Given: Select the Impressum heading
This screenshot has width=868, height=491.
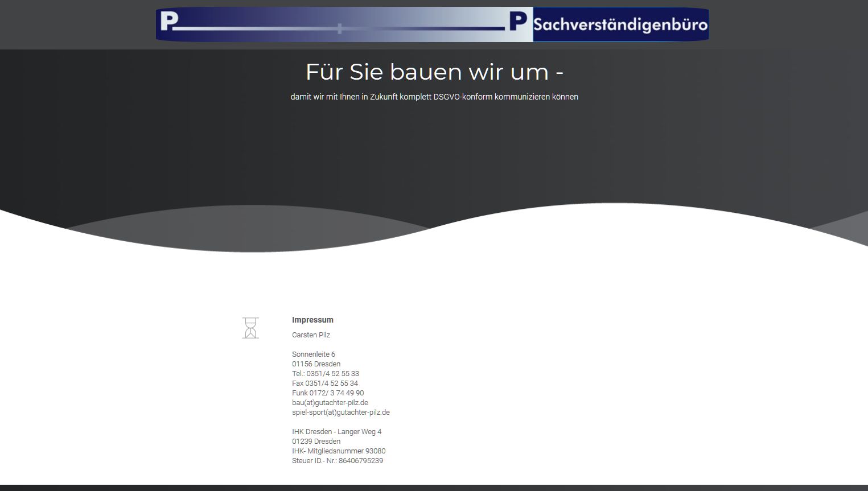Looking at the screenshot, I should 312,320.
